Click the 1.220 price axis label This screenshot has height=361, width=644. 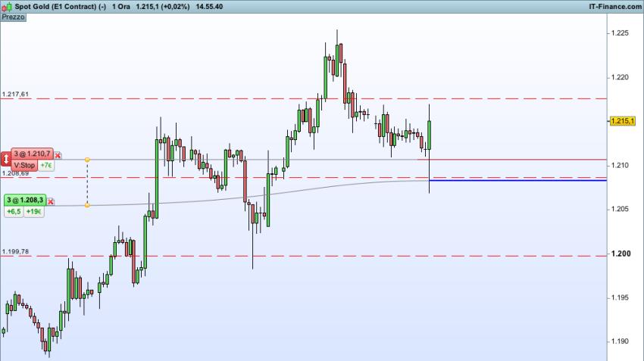tap(620, 77)
